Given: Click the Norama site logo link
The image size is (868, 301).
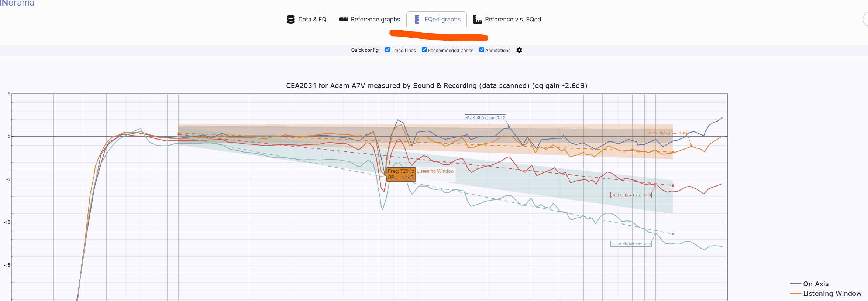Looking at the screenshot, I should tap(17, 3).
